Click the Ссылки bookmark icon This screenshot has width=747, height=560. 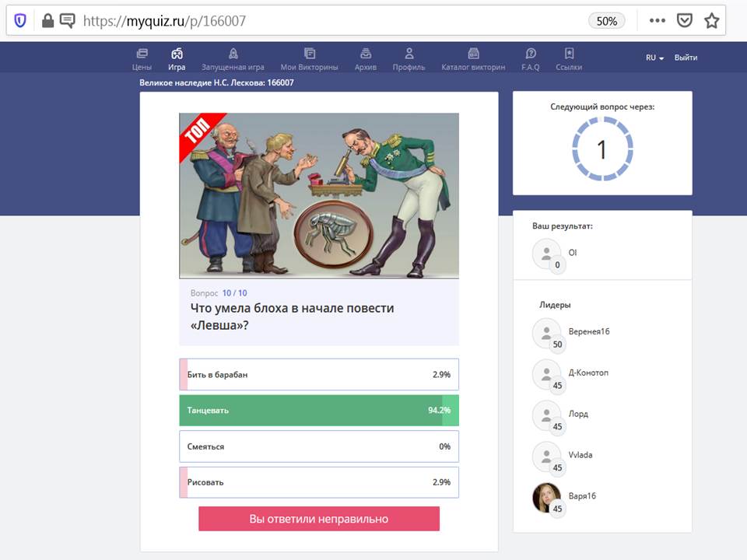click(x=569, y=54)
